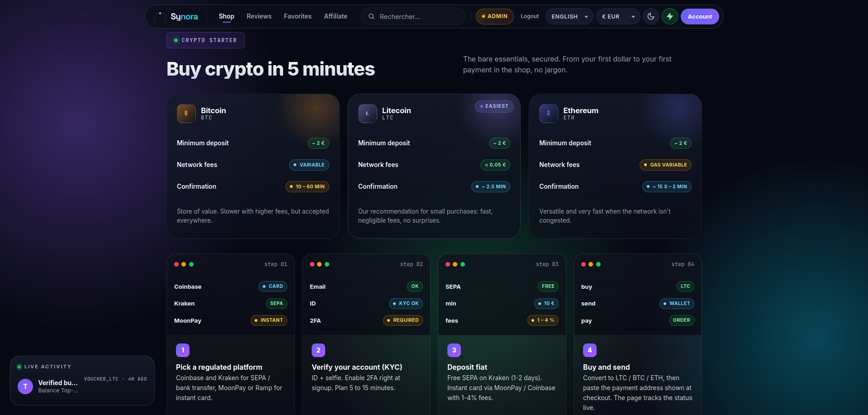Click Bitcoin minimum deposit ~ 2 € pill

(318, 143)
